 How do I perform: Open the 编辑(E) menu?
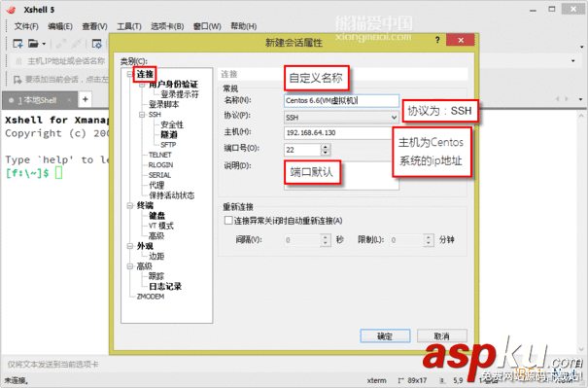point(60,26)
